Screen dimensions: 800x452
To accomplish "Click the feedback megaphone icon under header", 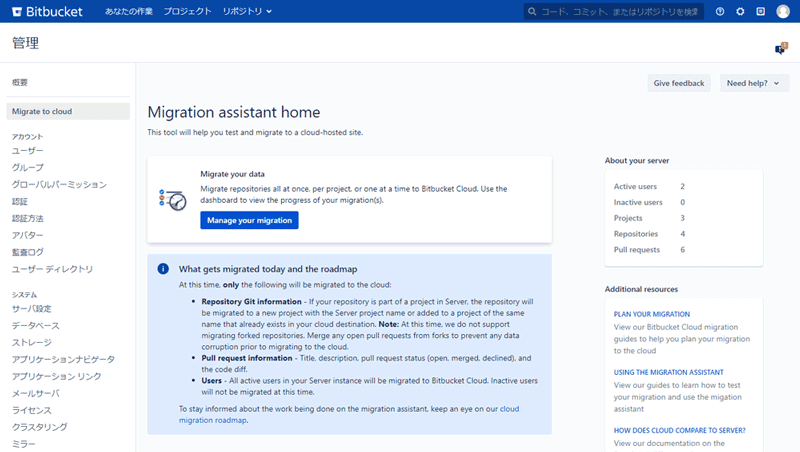I will click(x=781, y=48).
